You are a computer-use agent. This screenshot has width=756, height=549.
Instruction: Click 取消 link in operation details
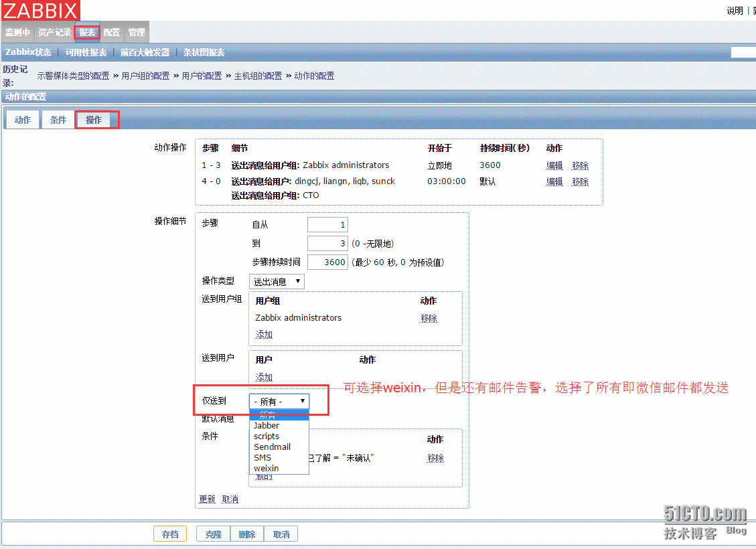pyautogui.click(x=230, y=499)
